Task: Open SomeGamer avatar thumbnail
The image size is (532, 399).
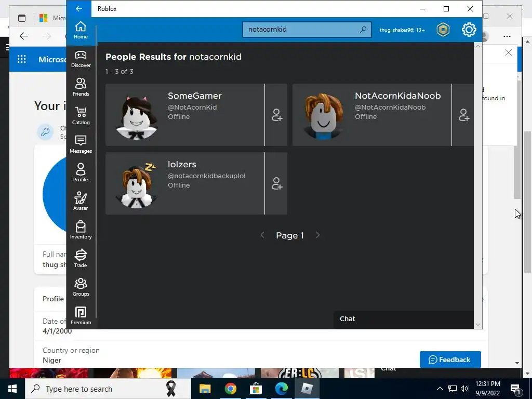Action: tap(137, 117)
